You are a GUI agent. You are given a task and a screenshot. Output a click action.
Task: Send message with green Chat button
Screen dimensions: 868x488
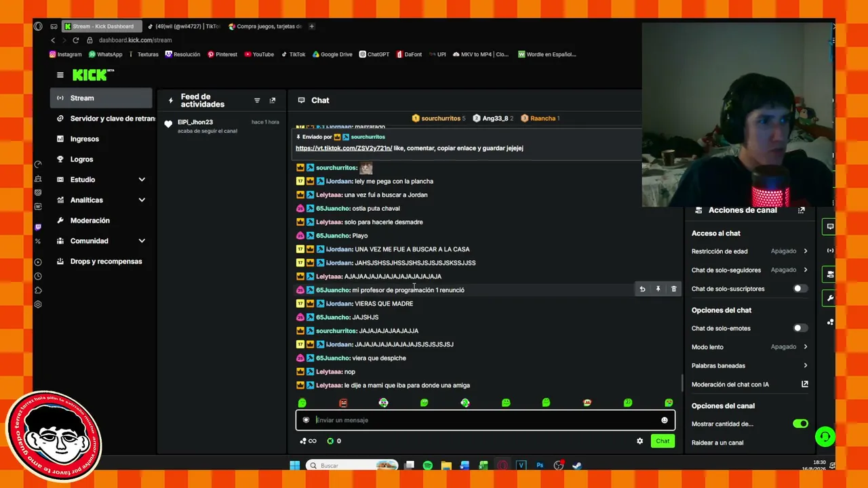[x=663, y=441]
